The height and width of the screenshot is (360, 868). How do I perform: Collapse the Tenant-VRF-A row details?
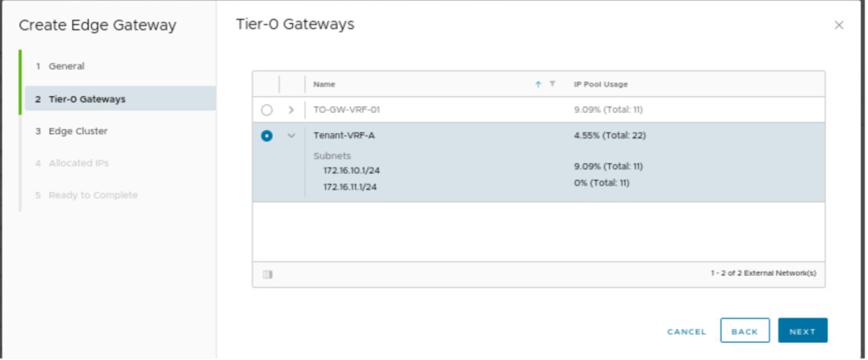(x=291, y=136)
